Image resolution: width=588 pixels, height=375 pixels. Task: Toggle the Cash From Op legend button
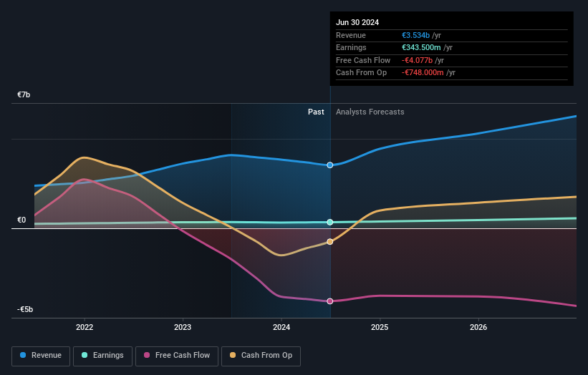point(261,356)
